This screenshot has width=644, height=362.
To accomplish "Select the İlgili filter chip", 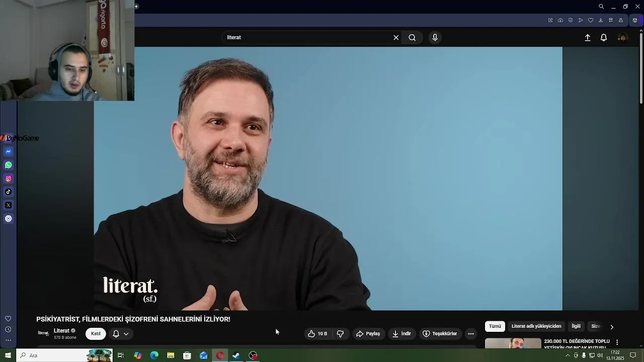I will point(576,326).
